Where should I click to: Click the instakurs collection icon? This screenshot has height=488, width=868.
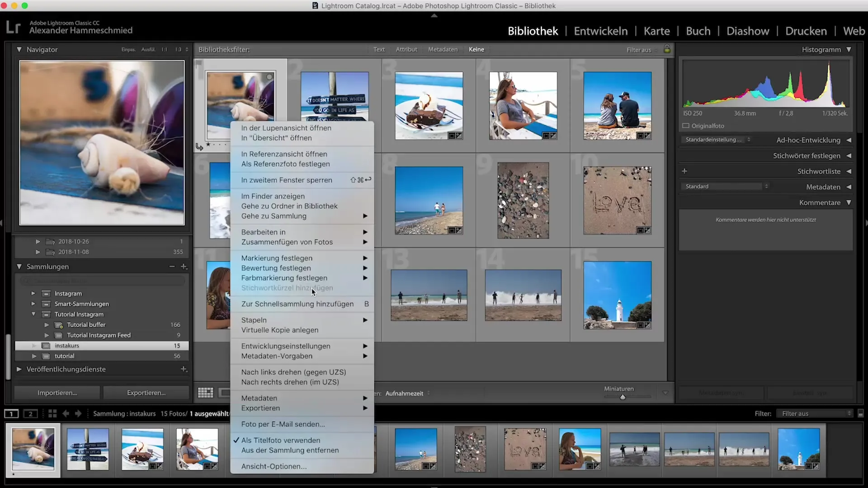[46, 346]
